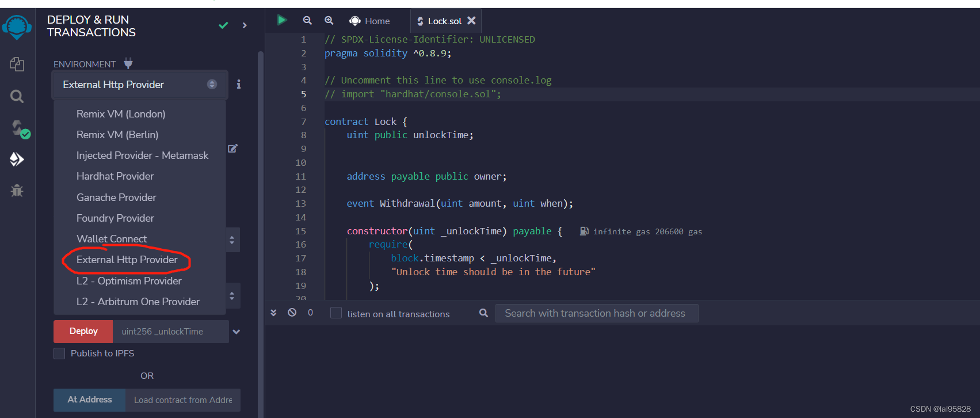Clear the terminal console
Image resolution: width=980 pixels, height=418 pixels.
(x=292, y=313)
